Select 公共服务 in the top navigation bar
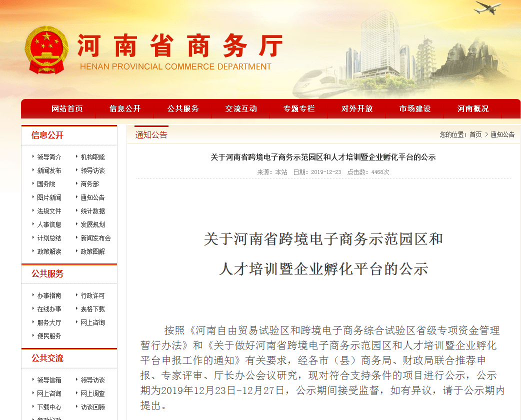Screen dimensions: 521x420 [x=183, y=108]
